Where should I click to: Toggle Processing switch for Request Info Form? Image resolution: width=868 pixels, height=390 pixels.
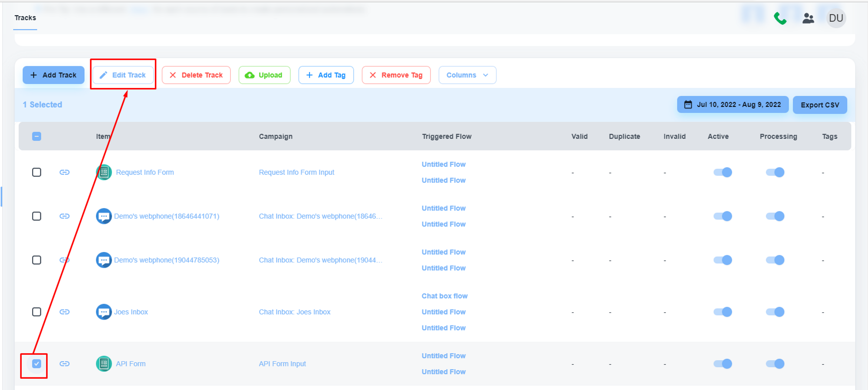(775, 172)
